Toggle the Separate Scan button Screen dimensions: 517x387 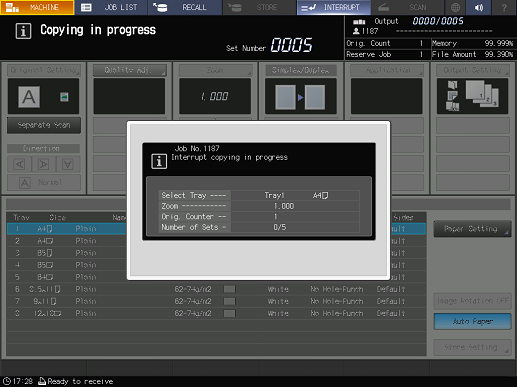(x=44, y=125)
